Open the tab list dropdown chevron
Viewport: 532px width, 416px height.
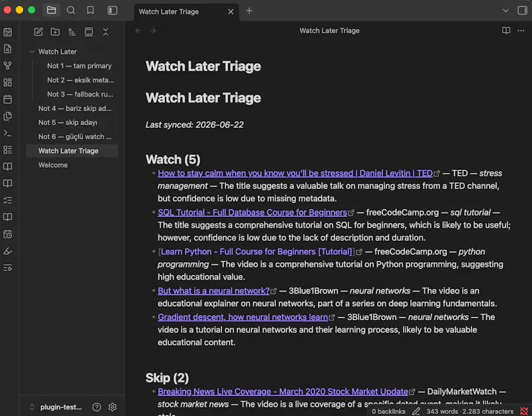[x=505, y=11]
